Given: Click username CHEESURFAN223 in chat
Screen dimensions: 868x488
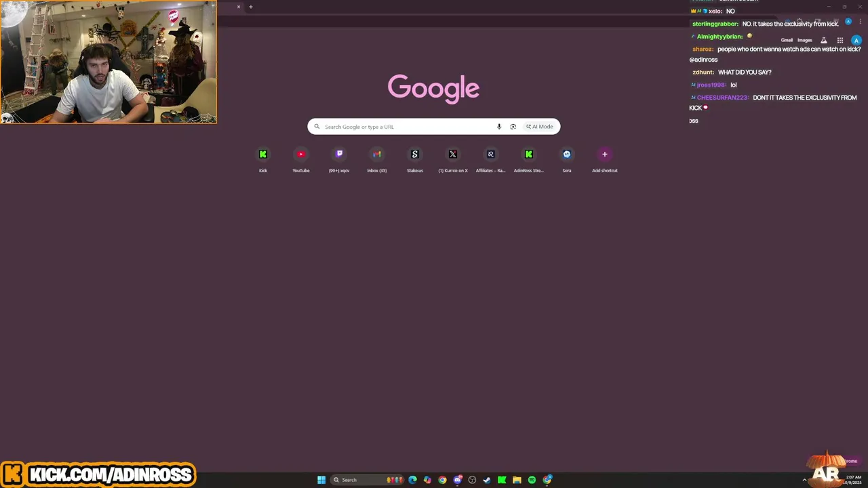Looking at the screenshot, I should (723, 98).
